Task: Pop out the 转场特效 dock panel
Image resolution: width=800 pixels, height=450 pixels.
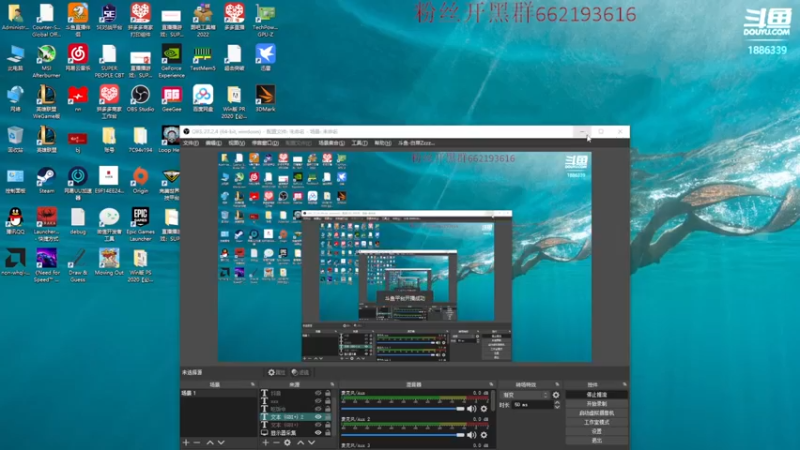Action: point(557,384)
